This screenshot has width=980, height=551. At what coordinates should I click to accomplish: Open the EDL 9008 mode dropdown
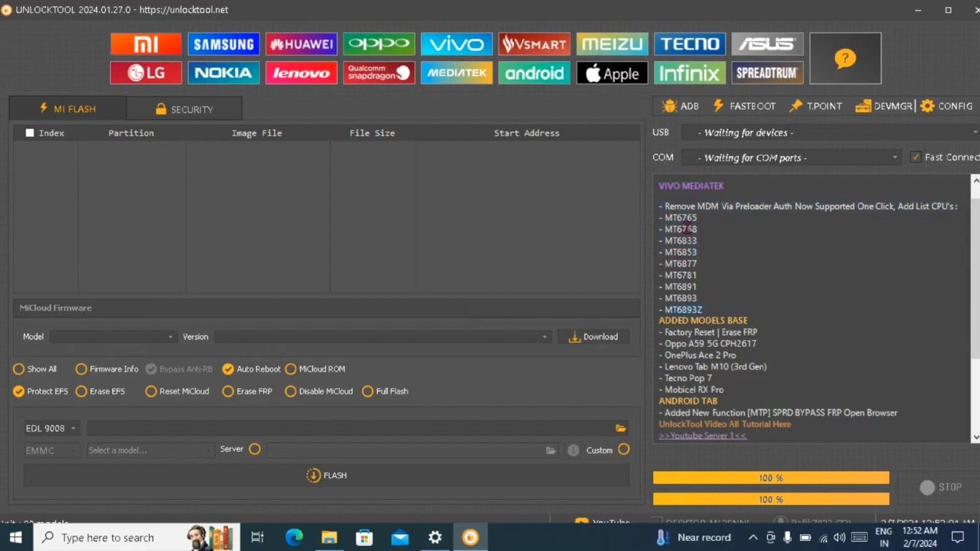tap(51, 429)
